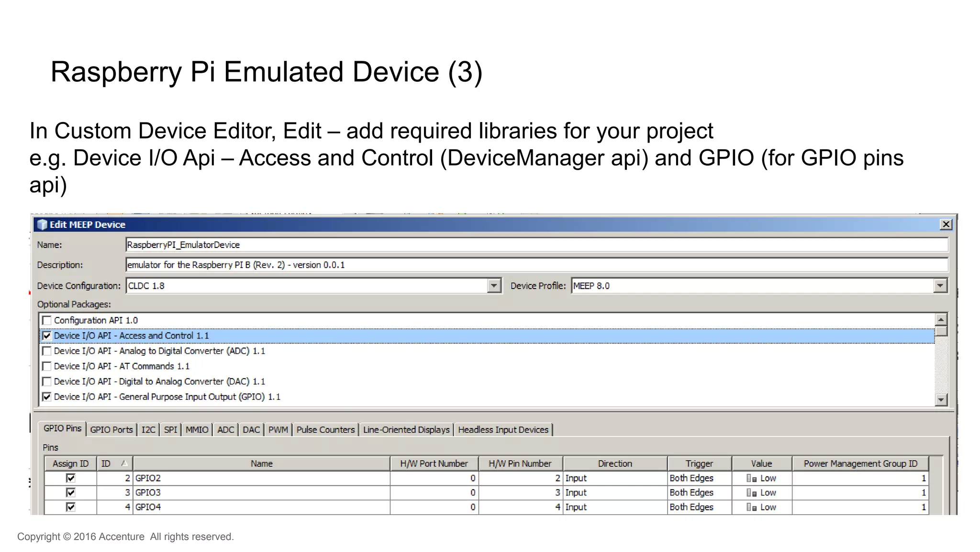Toggle Assign ID checkbox for GPIO4
The width and height of the screenshot is (980, 552).
[x=71, y=507]
